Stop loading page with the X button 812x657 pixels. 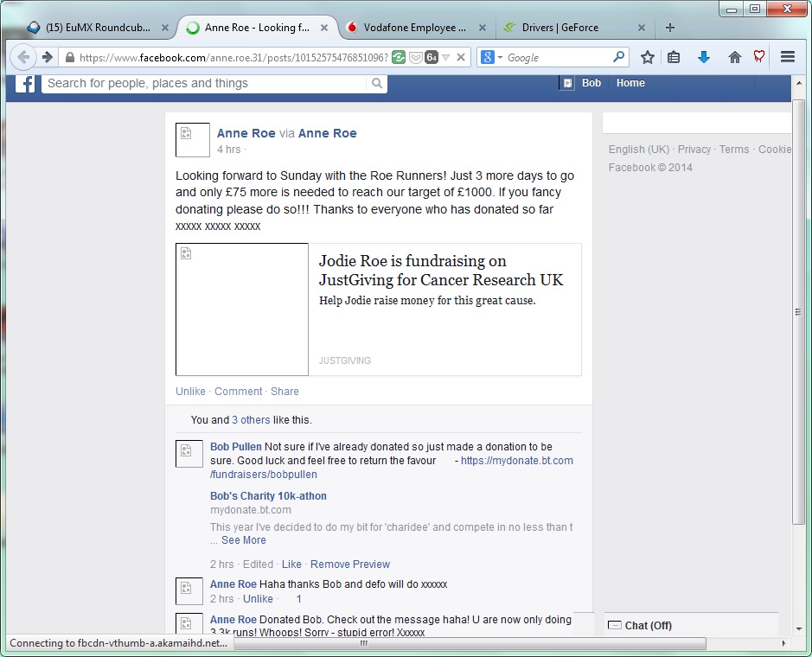click(461, 58)
